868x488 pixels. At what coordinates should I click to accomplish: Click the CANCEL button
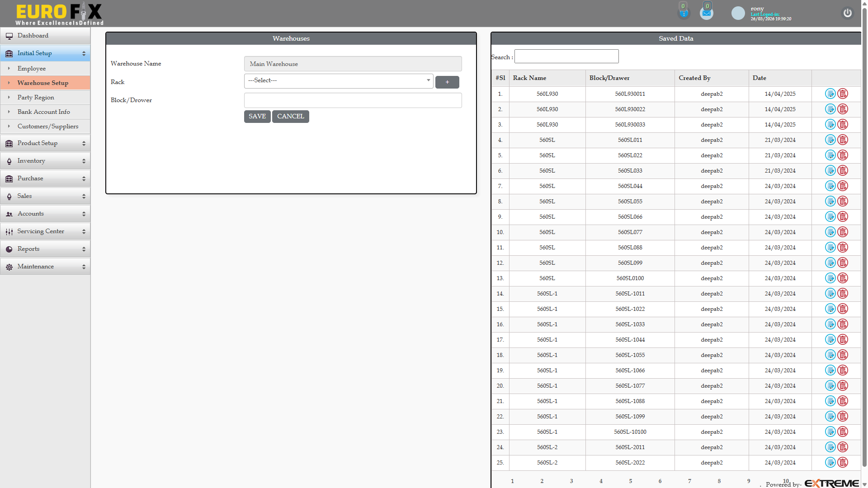click(x=290, y=116)
